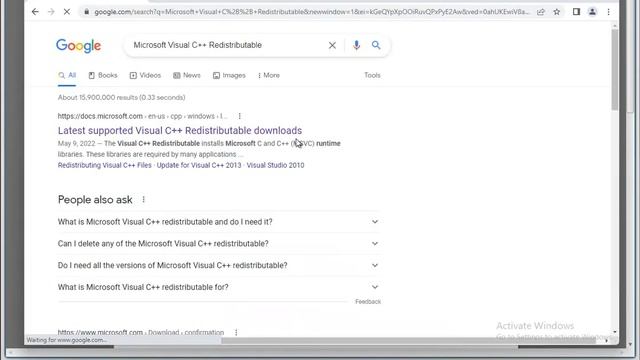Stop loading the page
640x360 pixels.
tap(67, 12)
